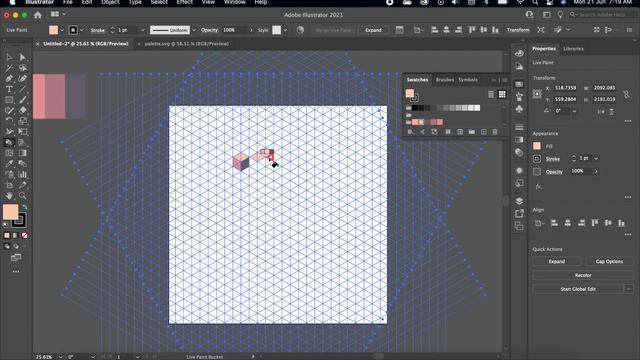
Task: Select the Artboard tool
Action: (9, 185)
